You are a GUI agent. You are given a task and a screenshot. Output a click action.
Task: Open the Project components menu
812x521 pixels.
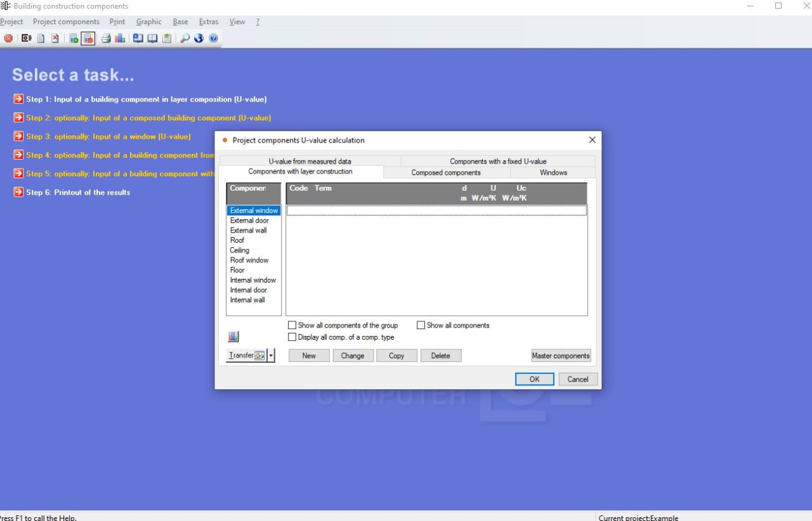pos(66,22)
